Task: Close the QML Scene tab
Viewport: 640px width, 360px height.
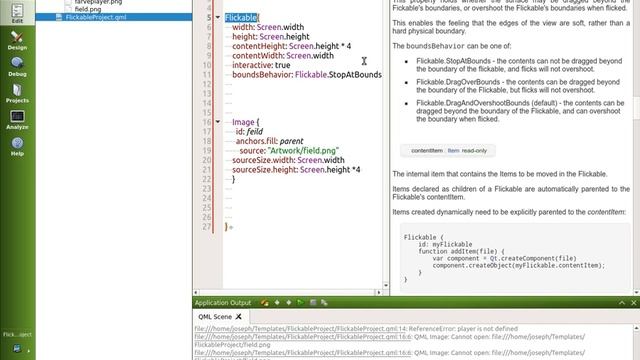Action: [x=238, y=317]
